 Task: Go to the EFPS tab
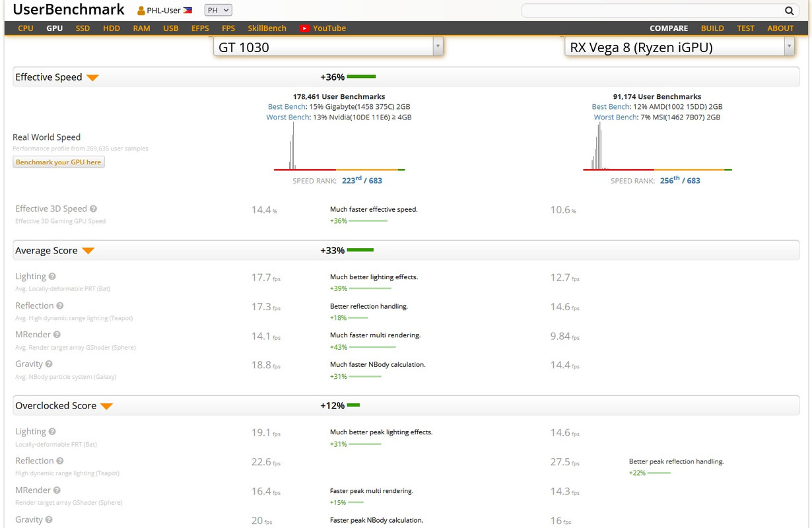coord(200,28)
